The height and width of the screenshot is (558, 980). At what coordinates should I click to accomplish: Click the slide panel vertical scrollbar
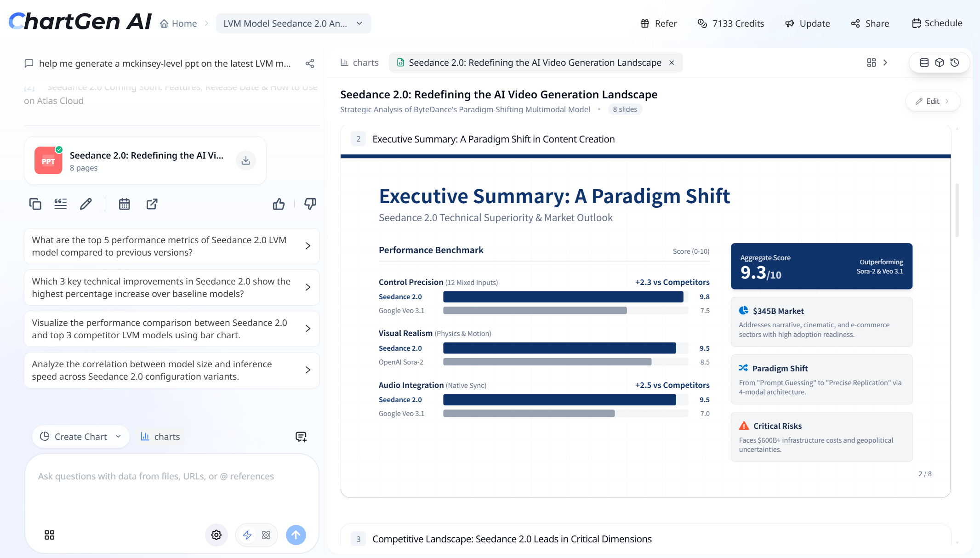pyautogui.click(x=957, y=210)
